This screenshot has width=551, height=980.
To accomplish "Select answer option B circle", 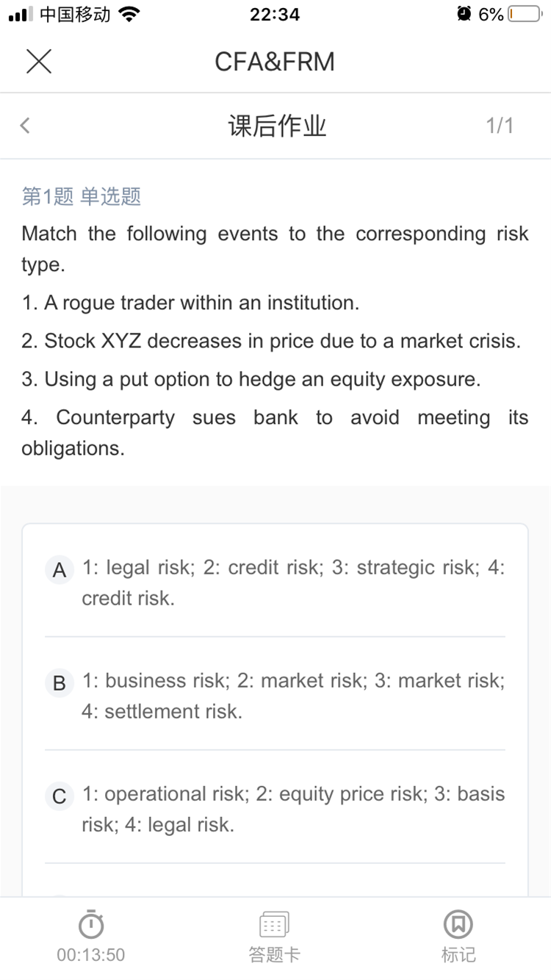I will pyautogui.click(x=60, y=683).
